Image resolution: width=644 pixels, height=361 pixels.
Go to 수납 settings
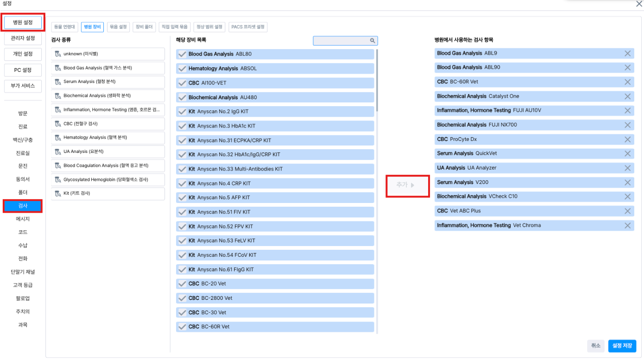23,245
